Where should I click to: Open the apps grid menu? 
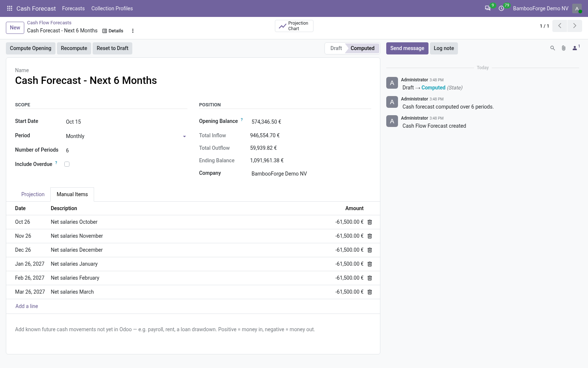10,8
